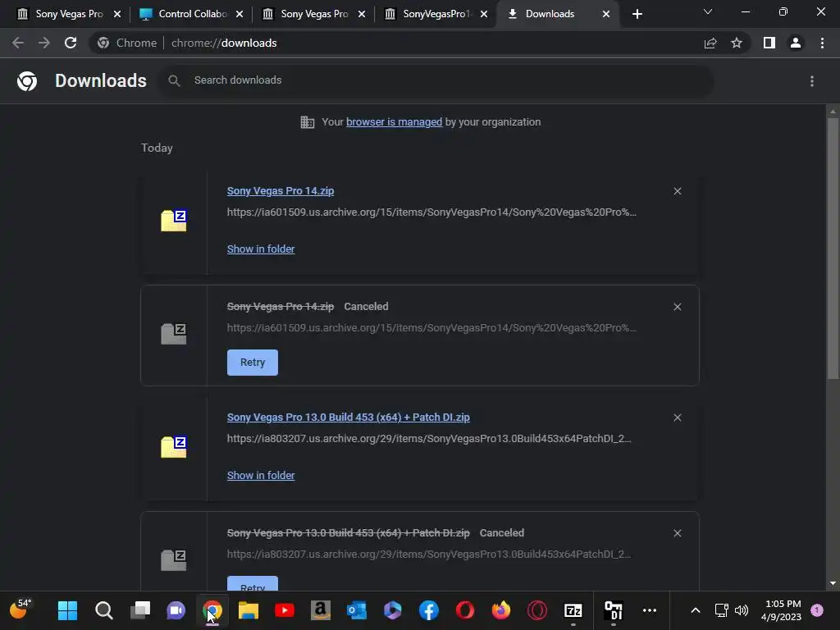Click in the Search downloads field
This screenshot has width=840, height=630.
coord(436,81)
